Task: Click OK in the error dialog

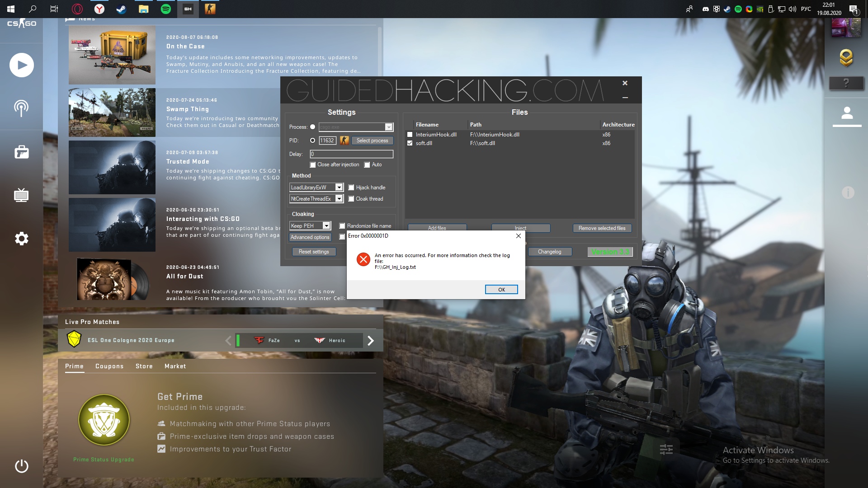Action: click(501, 290)
